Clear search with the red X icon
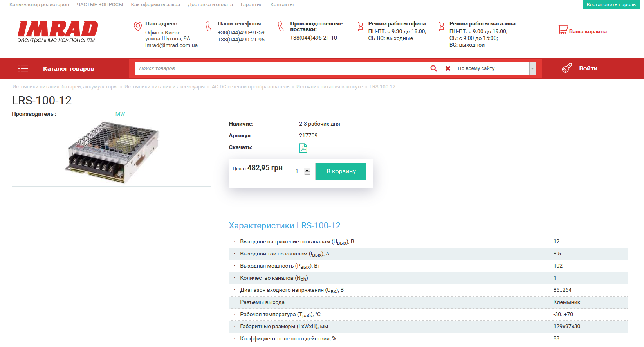 [x=448, y=68]
